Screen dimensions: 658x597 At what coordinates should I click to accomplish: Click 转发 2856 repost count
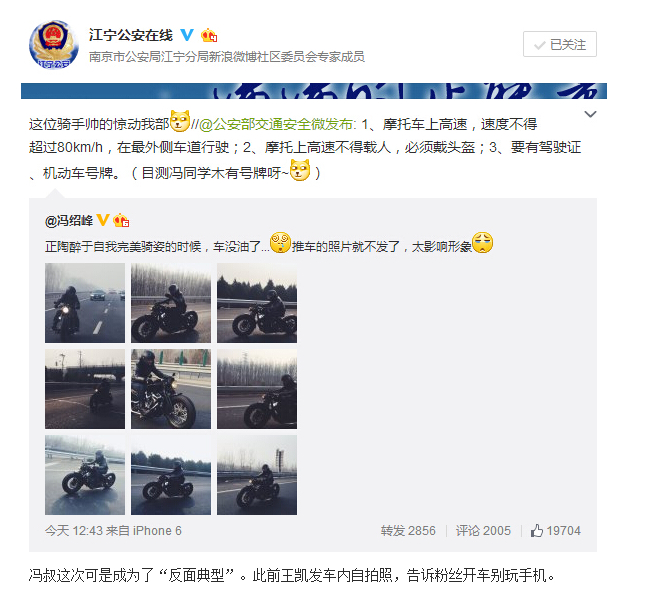coord(408,531)
